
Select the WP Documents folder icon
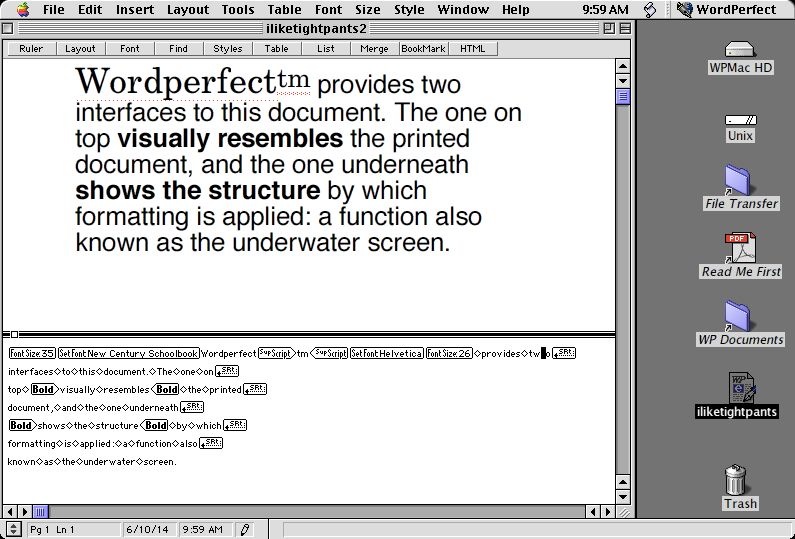click(x=738, y=315)
